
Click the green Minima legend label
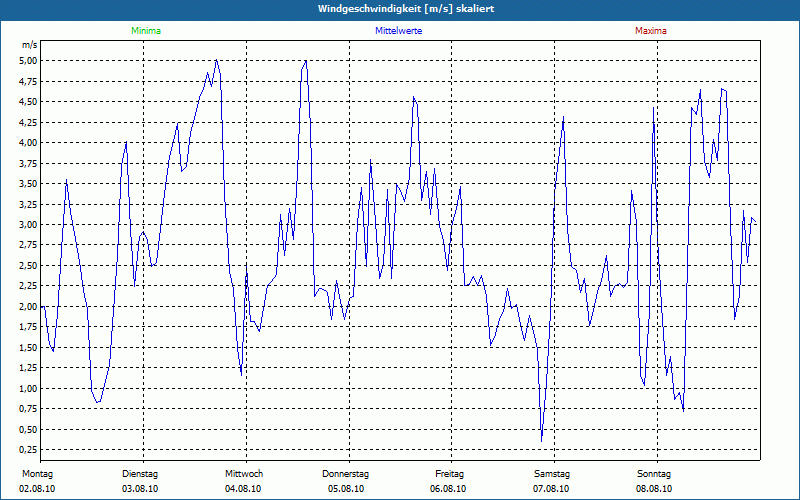pos(146,31)
